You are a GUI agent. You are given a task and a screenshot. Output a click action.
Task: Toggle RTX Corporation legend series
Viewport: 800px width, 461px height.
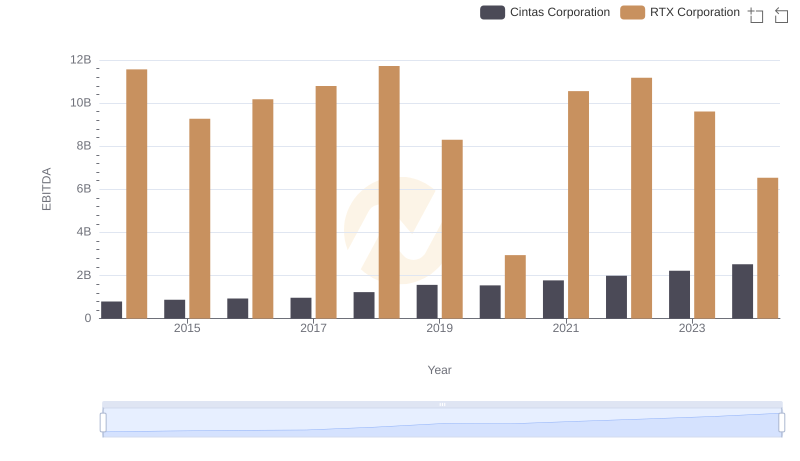[680, 12]
